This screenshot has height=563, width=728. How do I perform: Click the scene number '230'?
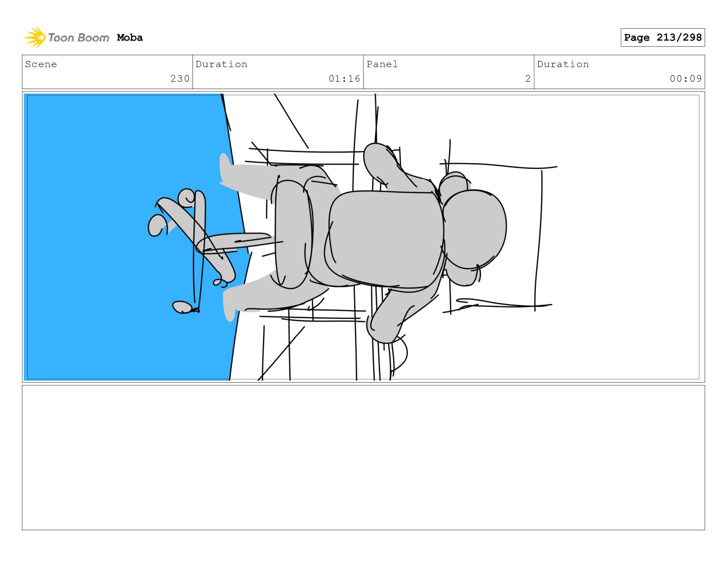180,79
